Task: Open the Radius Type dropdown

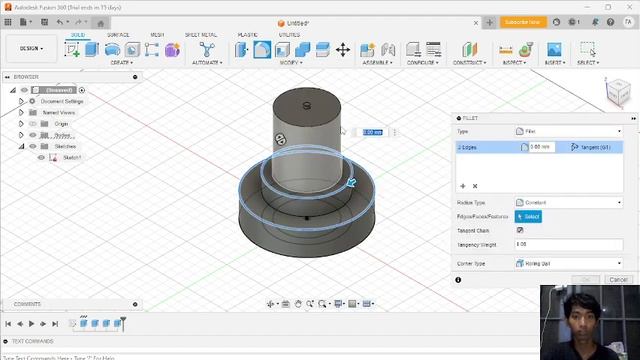Action: click(x=569, y=202)
